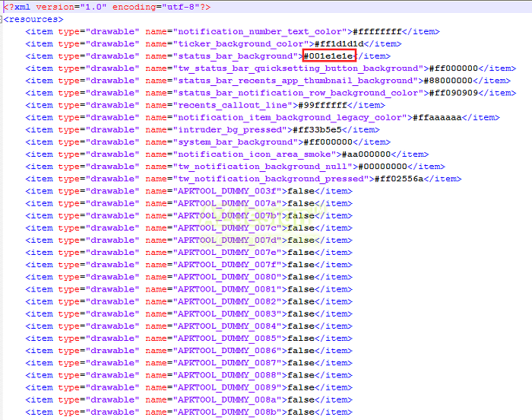Select value #aa000000 of notification_icon_area_smoke

pyautogui.click(x=366, y=154)
